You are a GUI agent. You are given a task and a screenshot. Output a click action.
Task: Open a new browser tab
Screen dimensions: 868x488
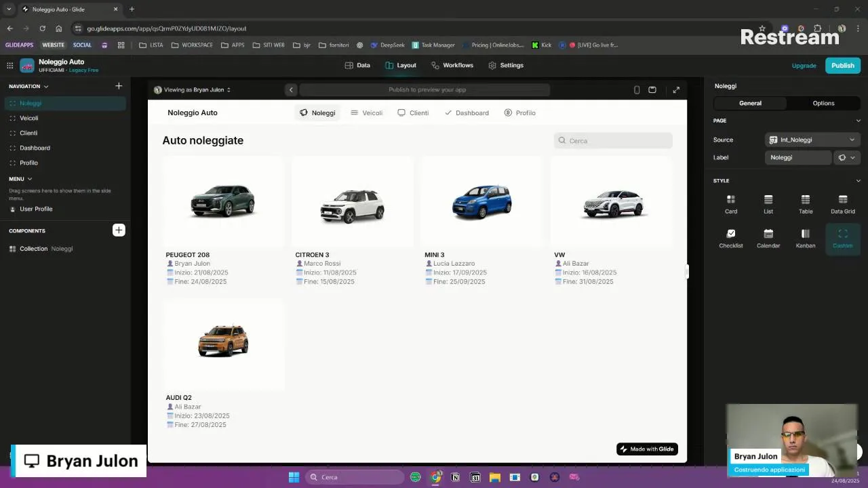click(x=132, y=9)
